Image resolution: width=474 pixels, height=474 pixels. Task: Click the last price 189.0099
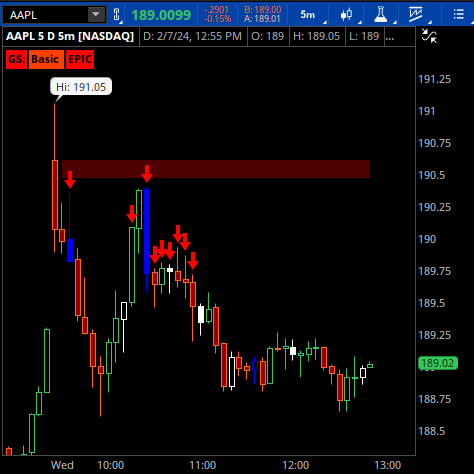coord(161,15)
